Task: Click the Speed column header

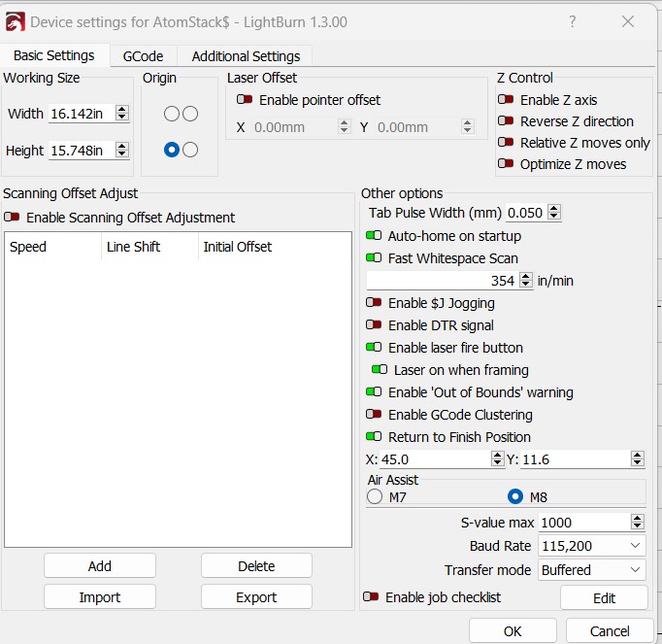Action: [53, 247]
